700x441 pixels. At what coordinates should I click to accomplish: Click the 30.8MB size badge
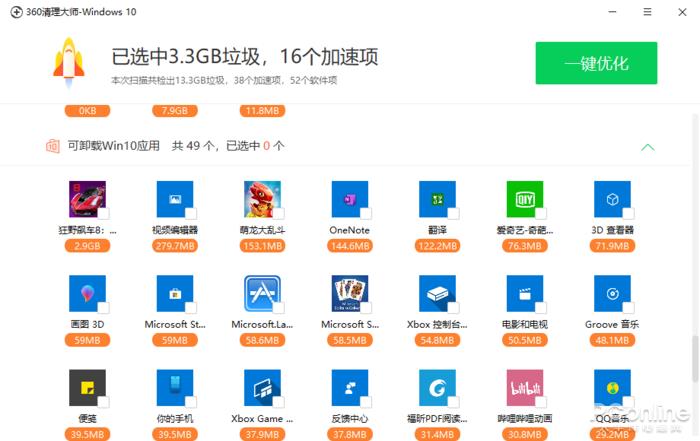(525, 434)
